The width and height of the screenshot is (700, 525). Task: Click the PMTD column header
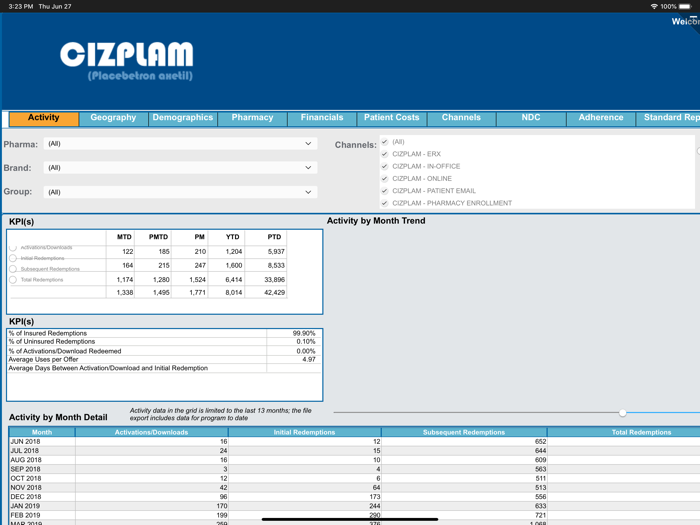point(158,237)
